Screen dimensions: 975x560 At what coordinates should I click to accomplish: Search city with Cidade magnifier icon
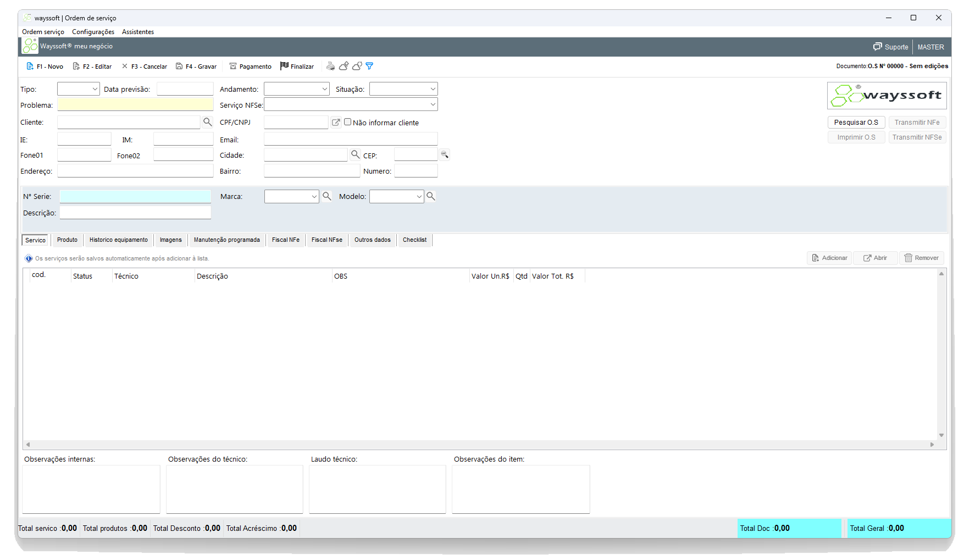coord(356,154)
